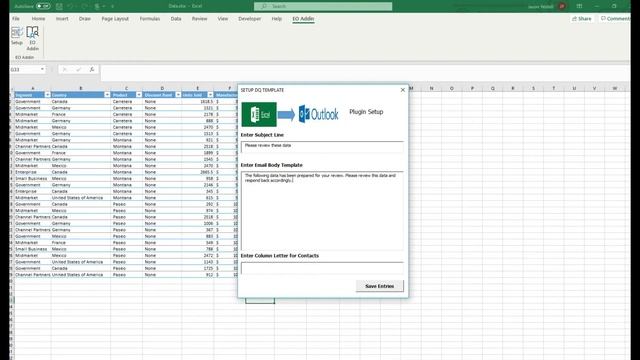The image size is (640, 360).
Task: Switch to the Data ribbon tab
Action: pos(176,19)
